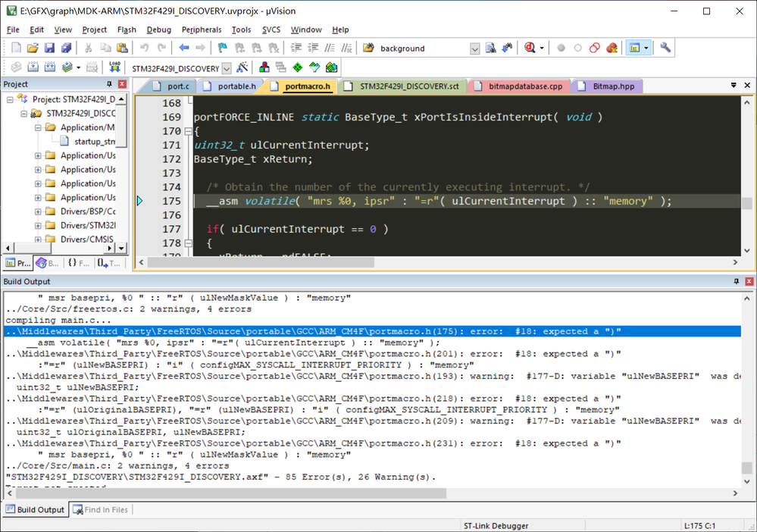Open the Project menu
This screenshot has width=757, height=532.
(x=94, y=30)
